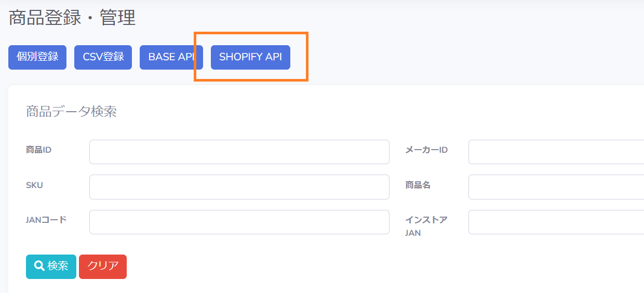Focus the 商品ID input field
Screen dimensions: 644x293
click(x=239, y=152)
